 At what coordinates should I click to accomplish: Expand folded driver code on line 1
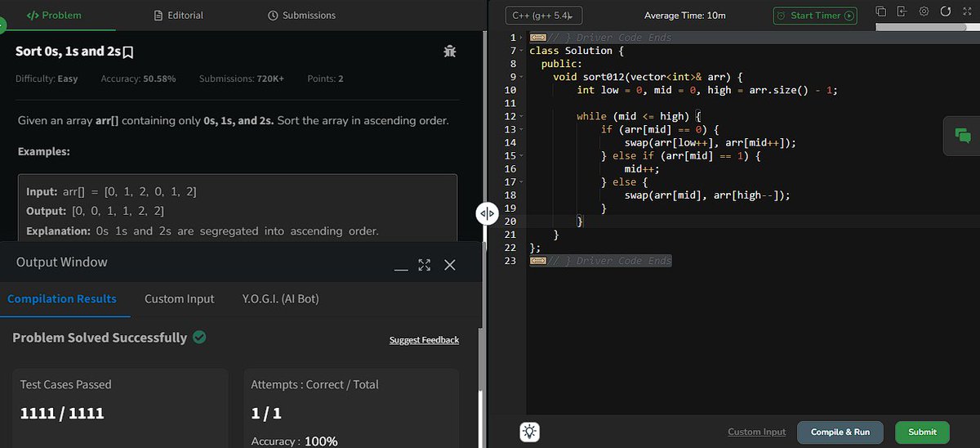click(538, 38)
